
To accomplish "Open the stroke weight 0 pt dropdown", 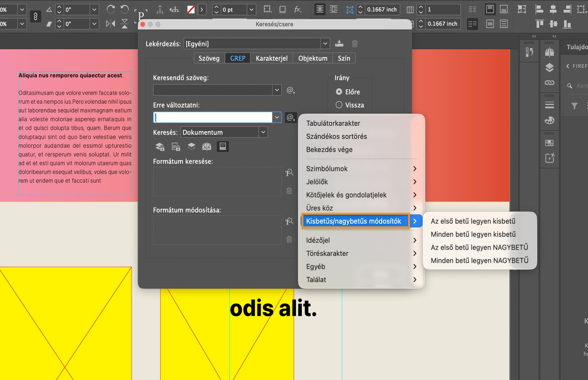I will [x=251, y=10].
